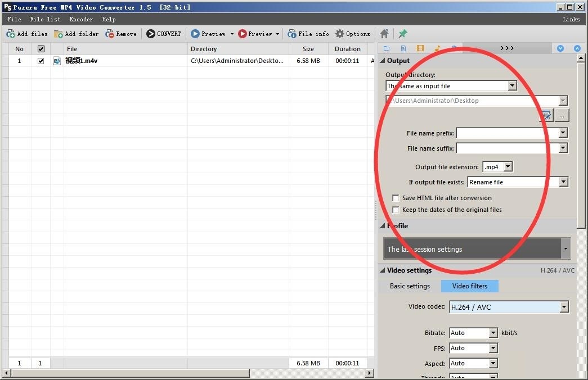Remove selected file with Remove icon

click(x=110, y=34)
